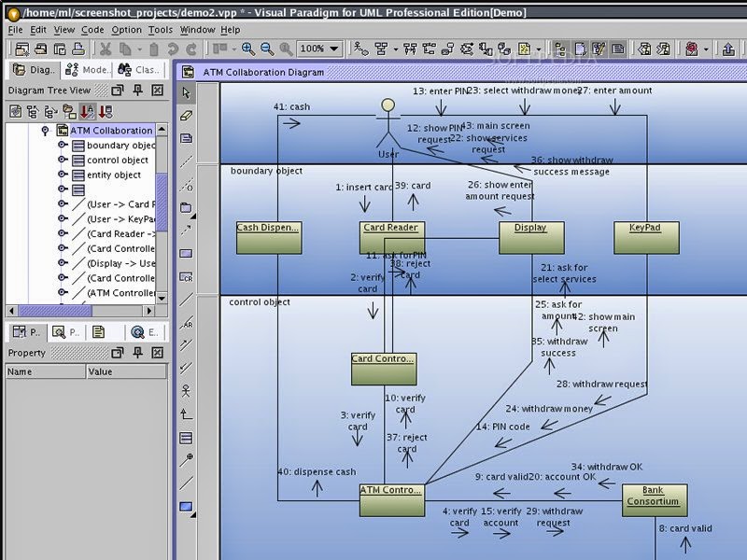Open the Tools menu

coord(159,29)
